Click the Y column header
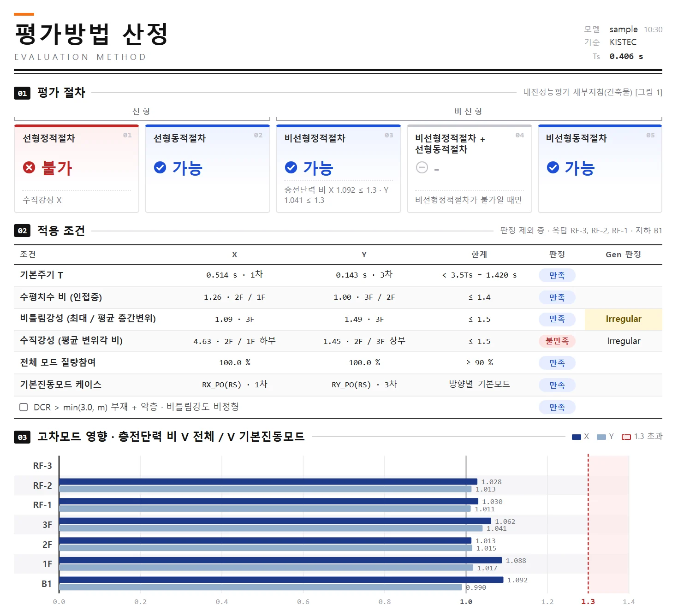This screenshot has height=616, width=678. tap(364, 255)
